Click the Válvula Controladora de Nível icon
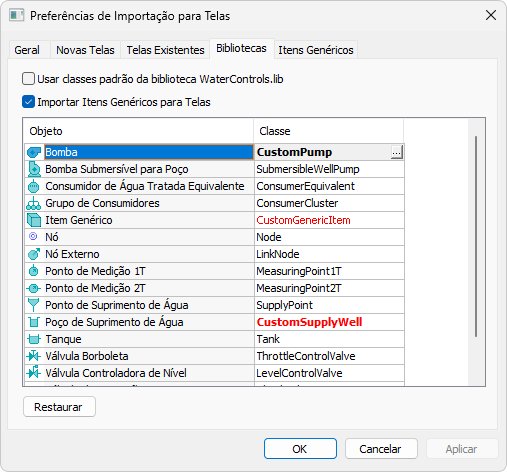 [x=34, y=373]
